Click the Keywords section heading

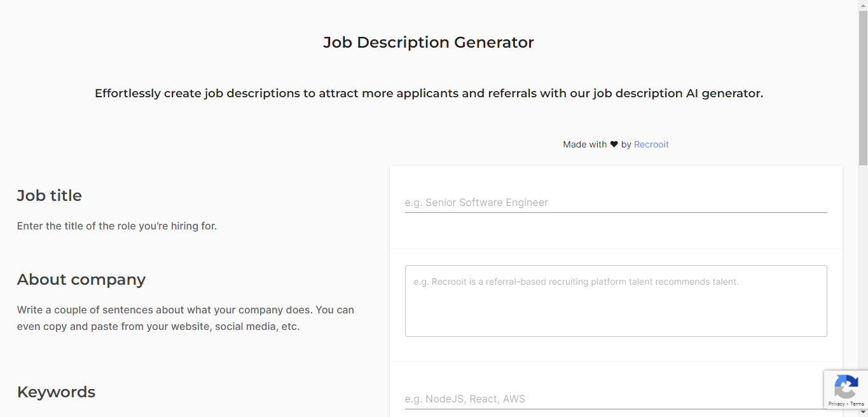(x=56, y=392)
